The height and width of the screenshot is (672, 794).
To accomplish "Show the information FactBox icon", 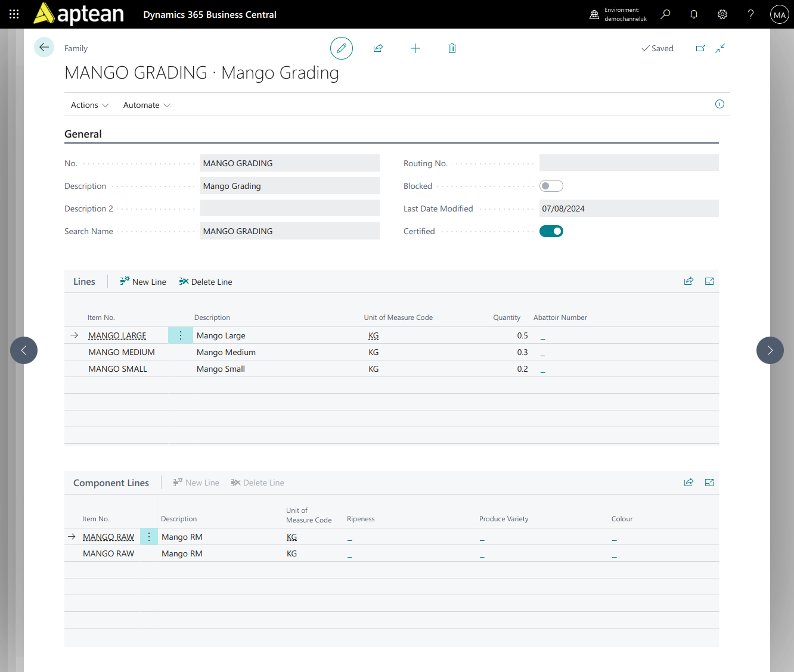I will 719,104.
